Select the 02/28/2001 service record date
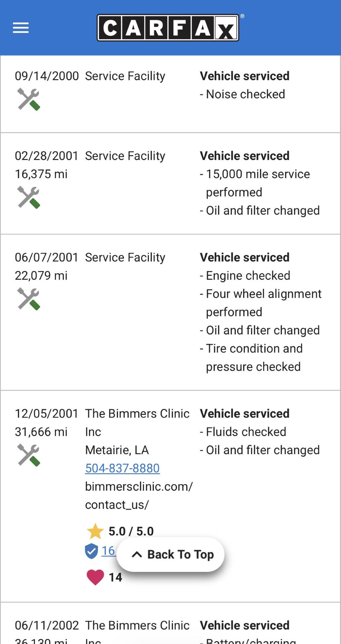341x644 pixels. (47, 156)
